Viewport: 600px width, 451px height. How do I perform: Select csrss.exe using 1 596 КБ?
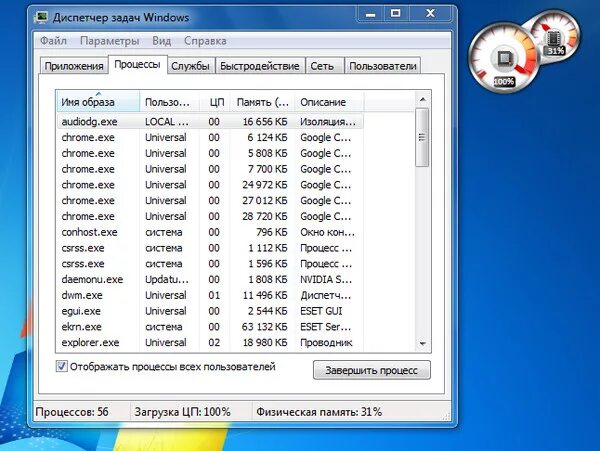point(210,264)
